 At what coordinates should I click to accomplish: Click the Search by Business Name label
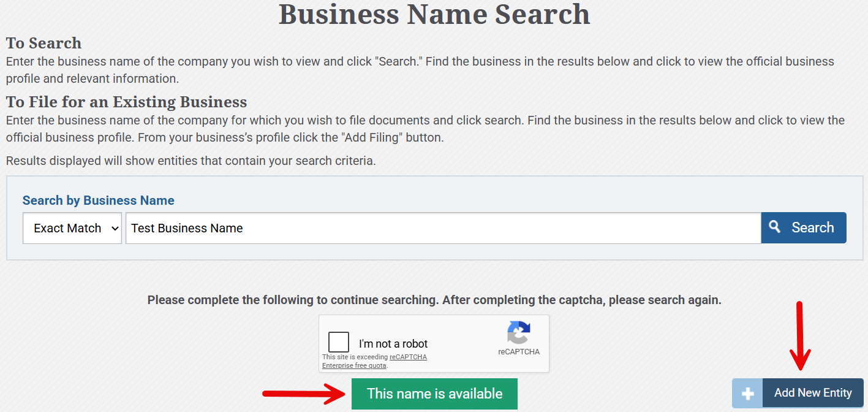coord(99,200)
